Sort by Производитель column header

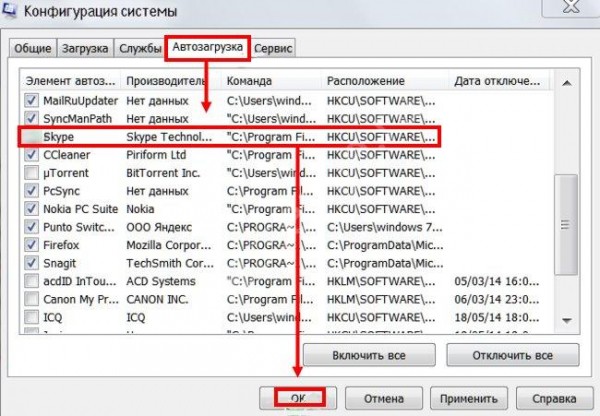(x=171, y=81)
